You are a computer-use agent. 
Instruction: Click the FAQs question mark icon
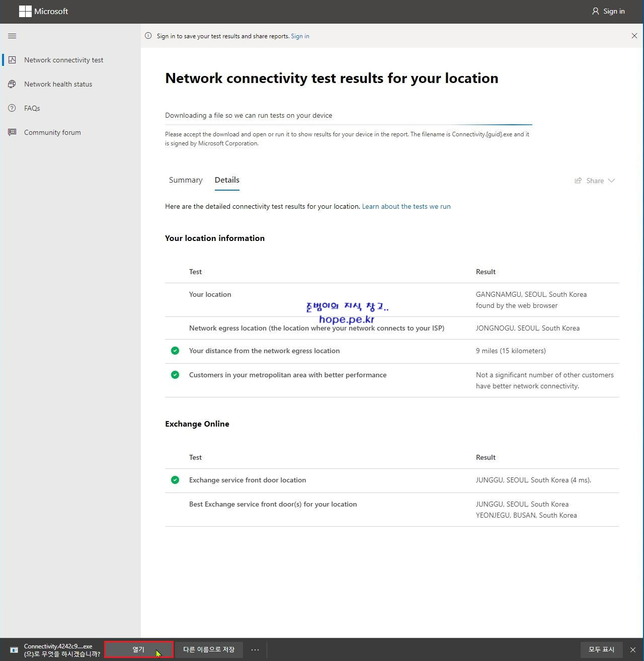[x=12, y=108]
